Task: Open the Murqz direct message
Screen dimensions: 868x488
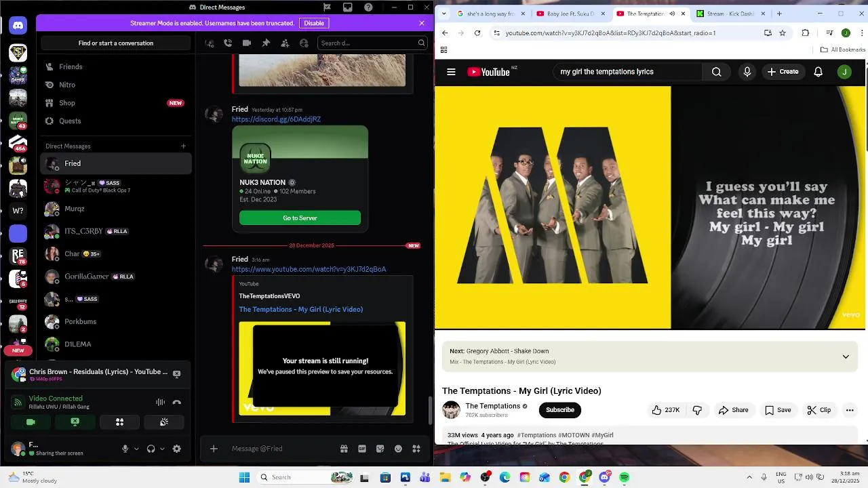Action: [116, 209]
